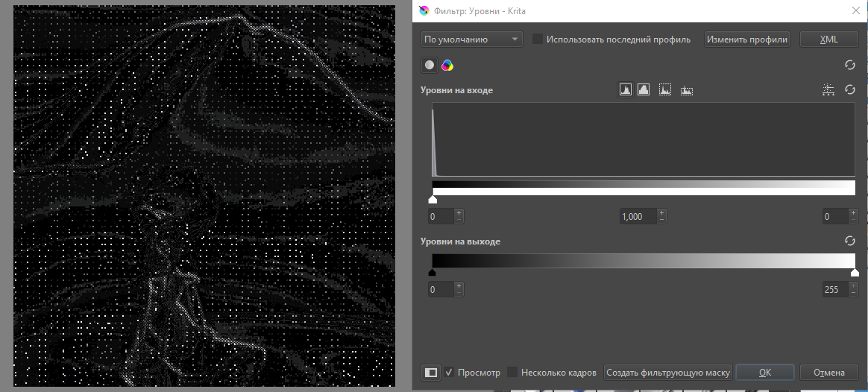Increase output black level with plus stepper
The height and width of the screenshot is (392, 868).
click(x=459, y=285)
